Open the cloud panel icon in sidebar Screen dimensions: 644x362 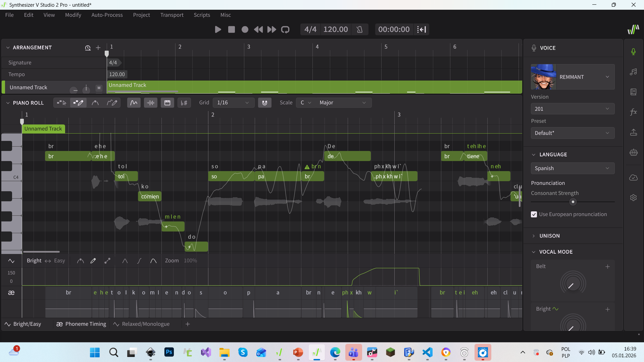[633, 177]
